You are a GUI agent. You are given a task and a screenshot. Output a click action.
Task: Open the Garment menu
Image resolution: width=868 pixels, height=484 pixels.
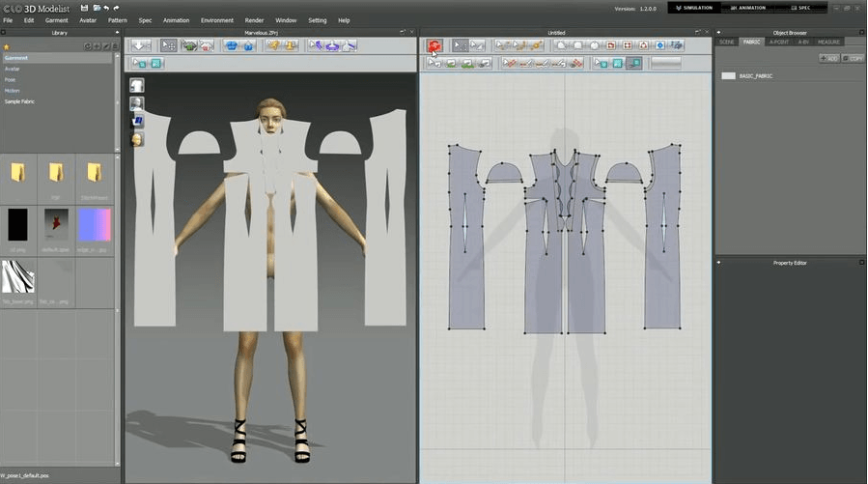coord(56,20)
